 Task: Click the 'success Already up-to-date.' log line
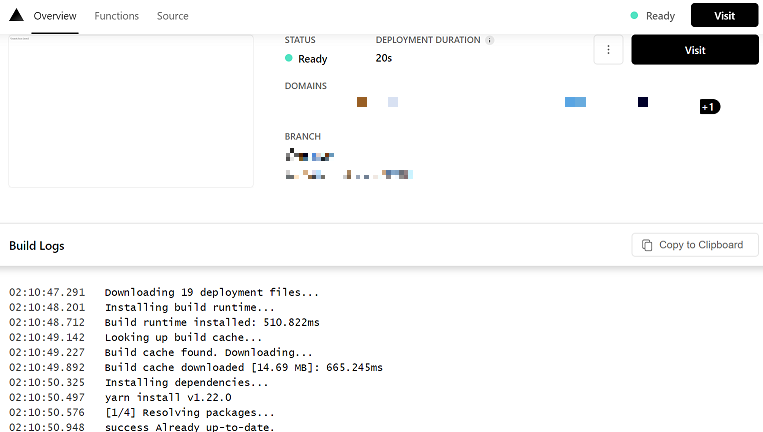pyautogui.click(x=190, y=427)
